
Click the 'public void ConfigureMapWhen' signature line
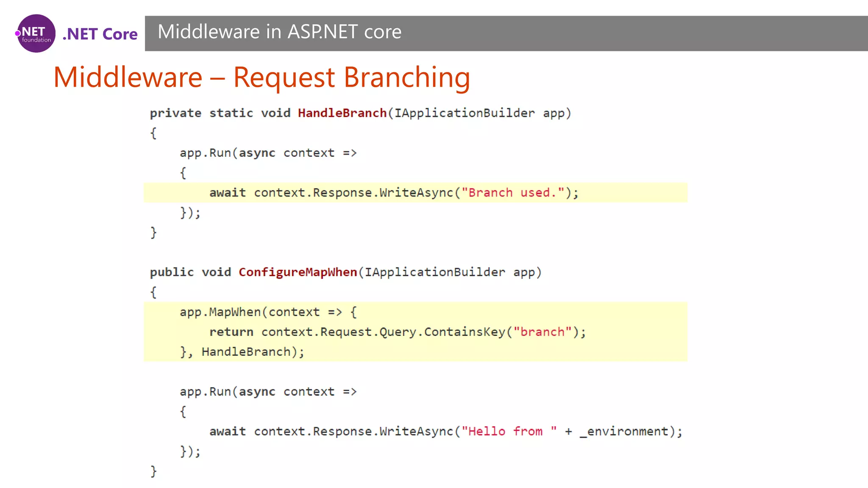[x=346, y=272]
